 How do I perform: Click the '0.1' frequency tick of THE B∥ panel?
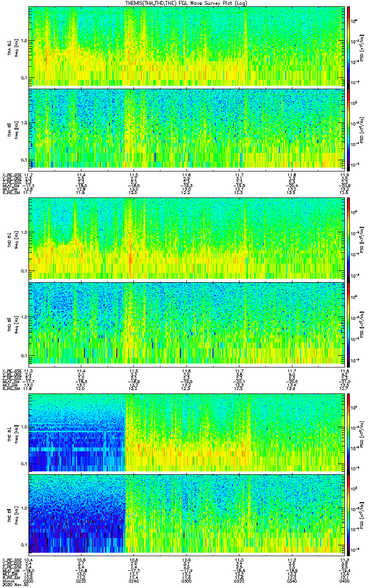pyautogui.click(x=24, y=545)
